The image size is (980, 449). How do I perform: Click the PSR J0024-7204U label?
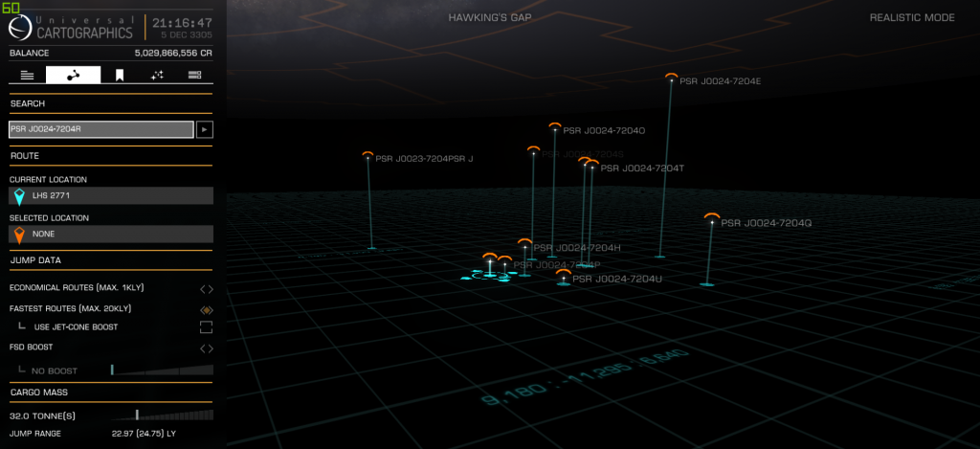coord(617,279)
